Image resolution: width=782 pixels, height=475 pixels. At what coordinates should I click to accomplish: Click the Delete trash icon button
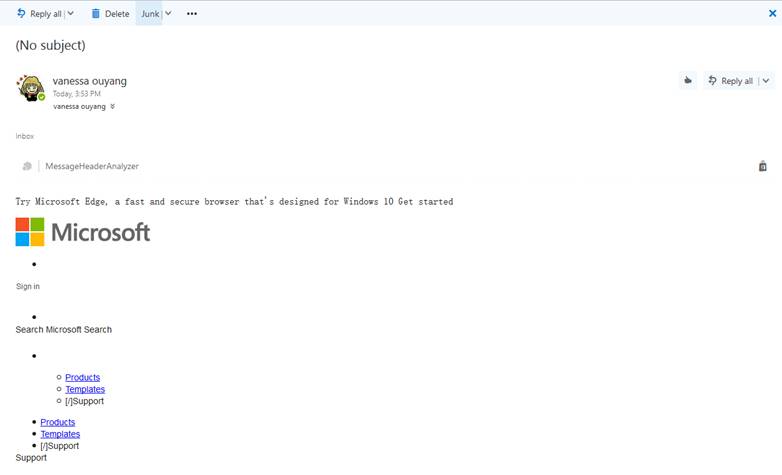coord(110,13)
